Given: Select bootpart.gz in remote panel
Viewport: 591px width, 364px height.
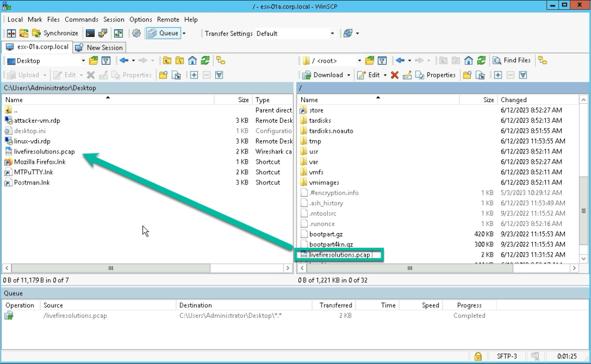Looking at the screenshot, I should click(326, 234).
